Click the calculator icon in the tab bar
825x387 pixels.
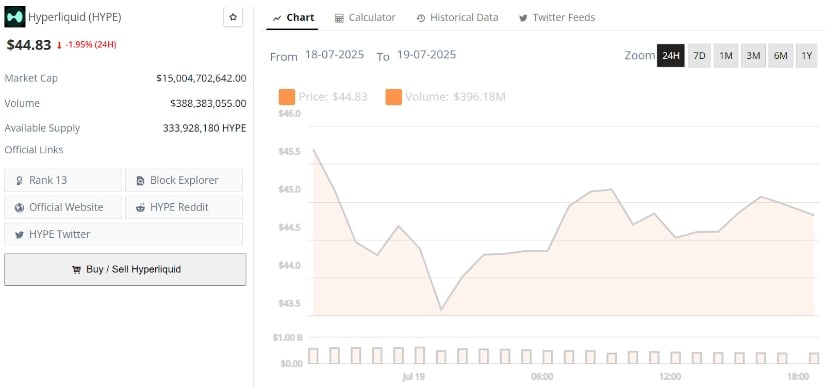tap(339, 18)
